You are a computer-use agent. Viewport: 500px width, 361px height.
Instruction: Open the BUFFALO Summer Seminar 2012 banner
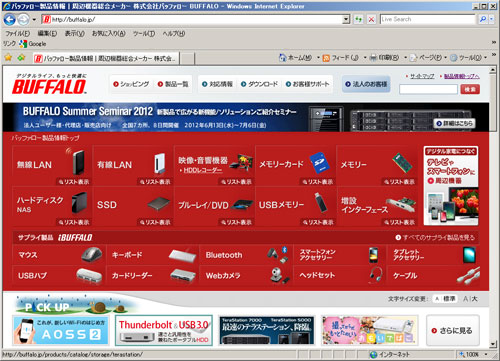click(x=246, y=117)
